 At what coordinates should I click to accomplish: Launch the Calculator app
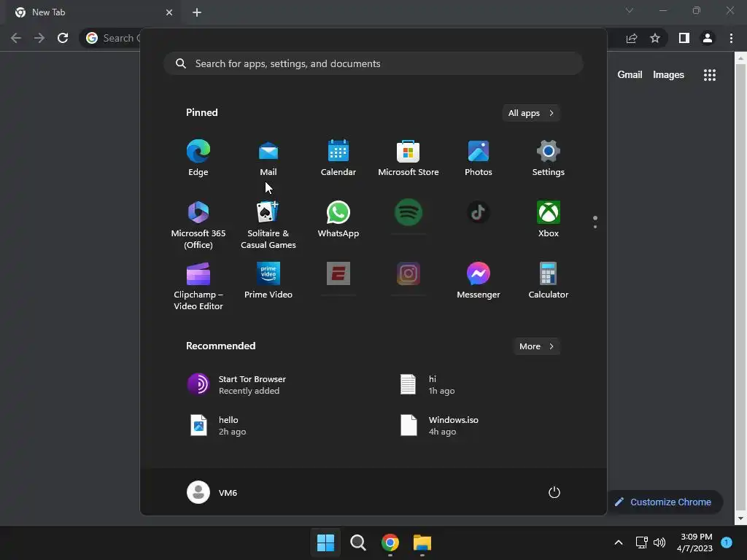tap(549, 281)
